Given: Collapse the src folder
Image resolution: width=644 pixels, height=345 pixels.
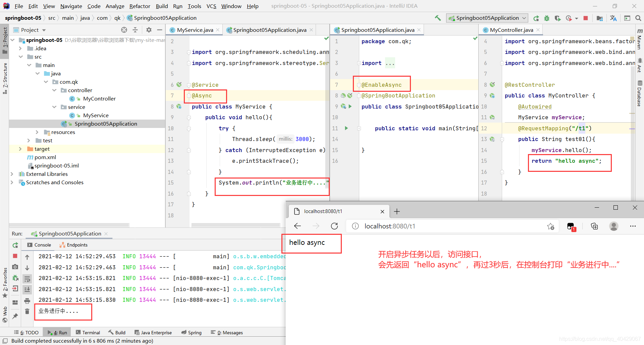Looking at the screenshot, I should coord(20,57).
